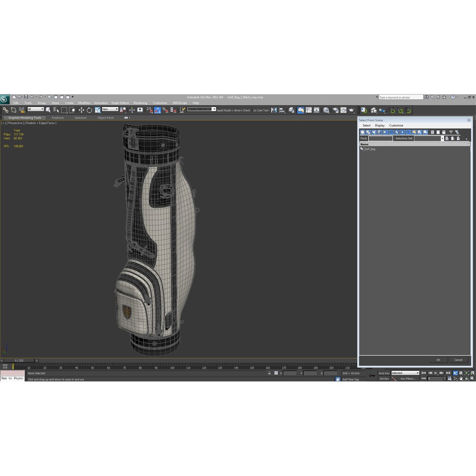
Task: Toggle the 2.5D Snaps button
Action: click(x=149, y=110)
